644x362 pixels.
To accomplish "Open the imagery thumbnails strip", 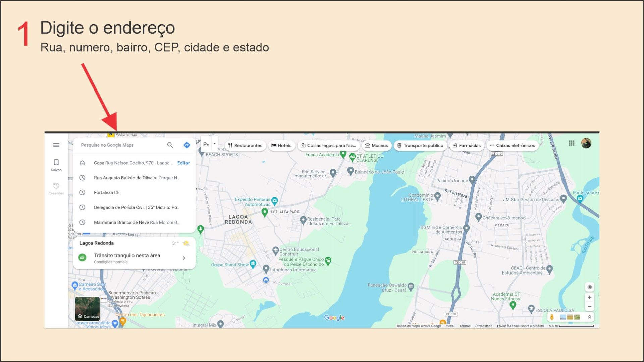I will coord(570,317).
